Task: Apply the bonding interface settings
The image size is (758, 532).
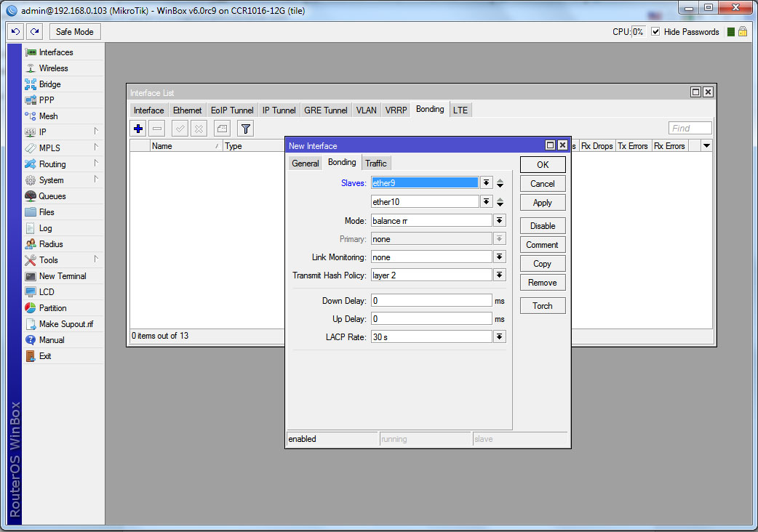Action: tap(542, 202)
